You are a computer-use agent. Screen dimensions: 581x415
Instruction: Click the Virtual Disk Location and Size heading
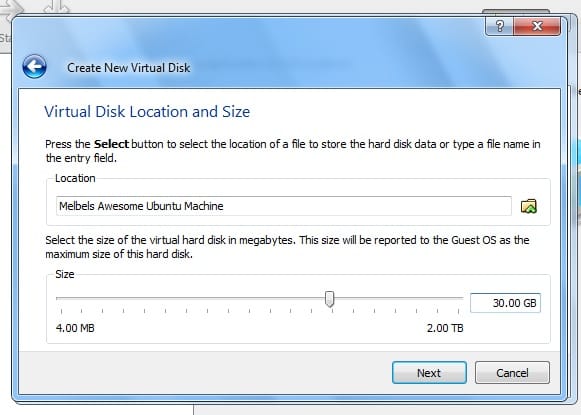(x=147, y=112)
